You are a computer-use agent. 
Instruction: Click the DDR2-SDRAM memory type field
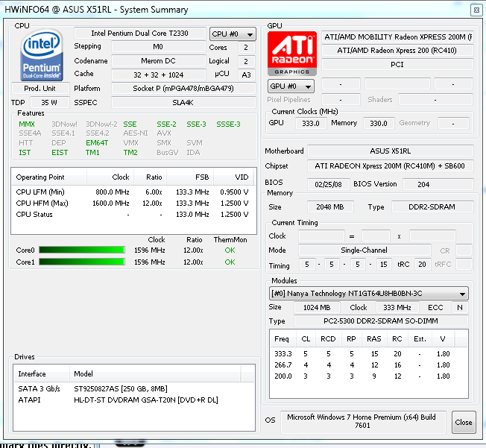coord(432,206)
